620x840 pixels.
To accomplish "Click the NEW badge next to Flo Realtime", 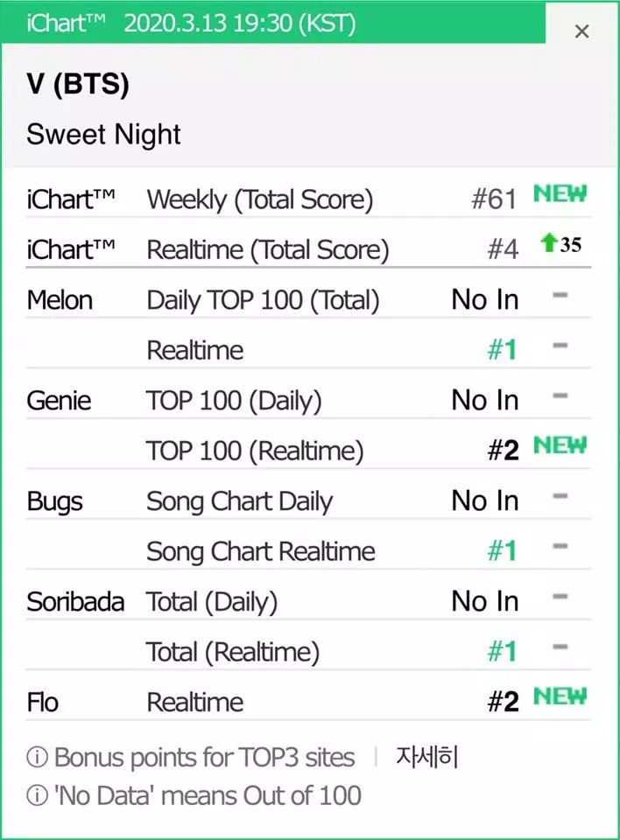I will 560,696.
